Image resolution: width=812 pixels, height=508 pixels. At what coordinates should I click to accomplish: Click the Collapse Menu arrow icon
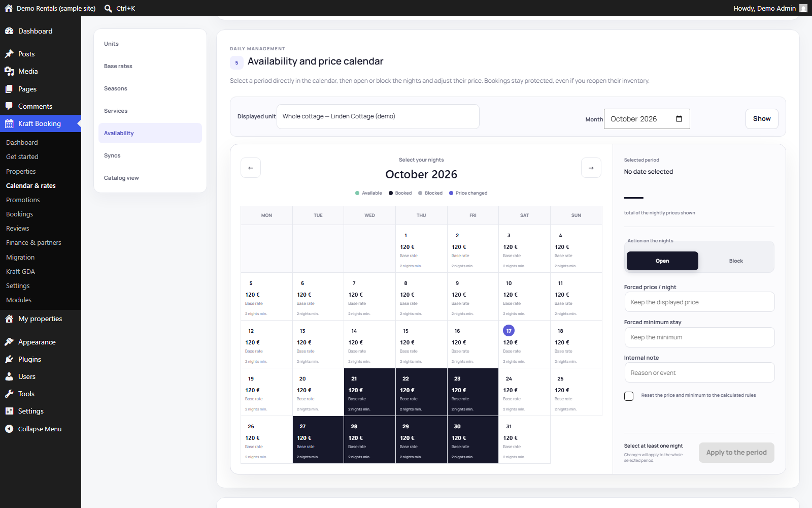pyautogui.click(x=9, y=429)
